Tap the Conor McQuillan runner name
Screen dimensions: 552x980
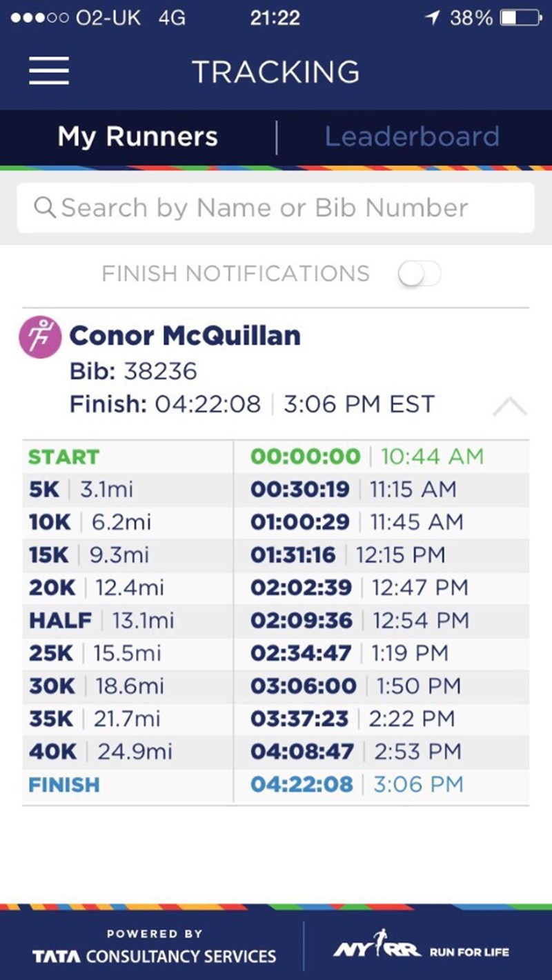tap(185, 336)
